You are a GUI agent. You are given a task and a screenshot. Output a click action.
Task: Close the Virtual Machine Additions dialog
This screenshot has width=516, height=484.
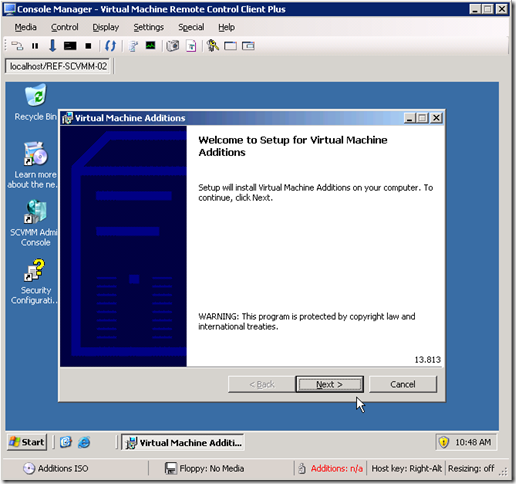(x=436, y=118)
